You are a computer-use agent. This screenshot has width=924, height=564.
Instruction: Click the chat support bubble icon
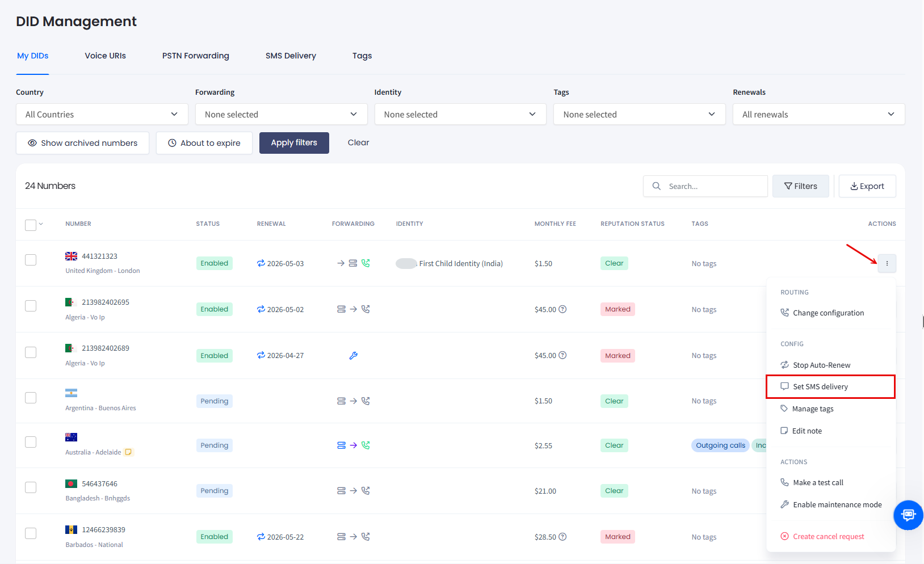pos(908,515)
